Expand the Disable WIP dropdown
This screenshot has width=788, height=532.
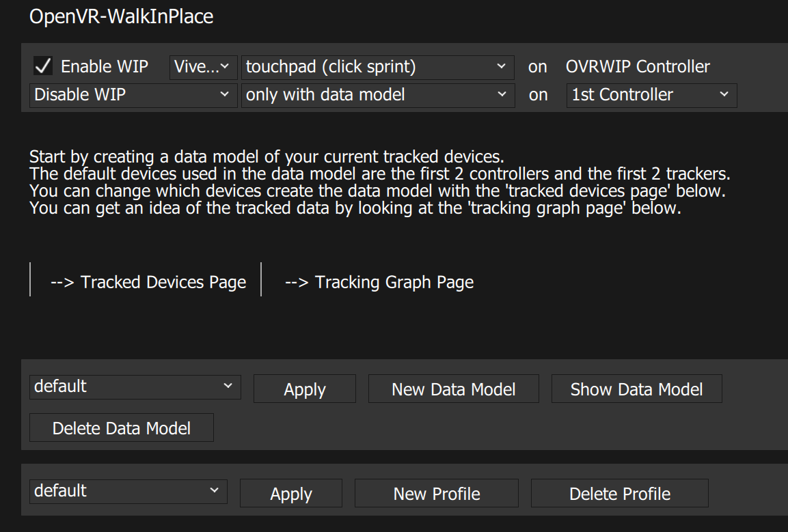pyautogui.click(x=133, y=95)
